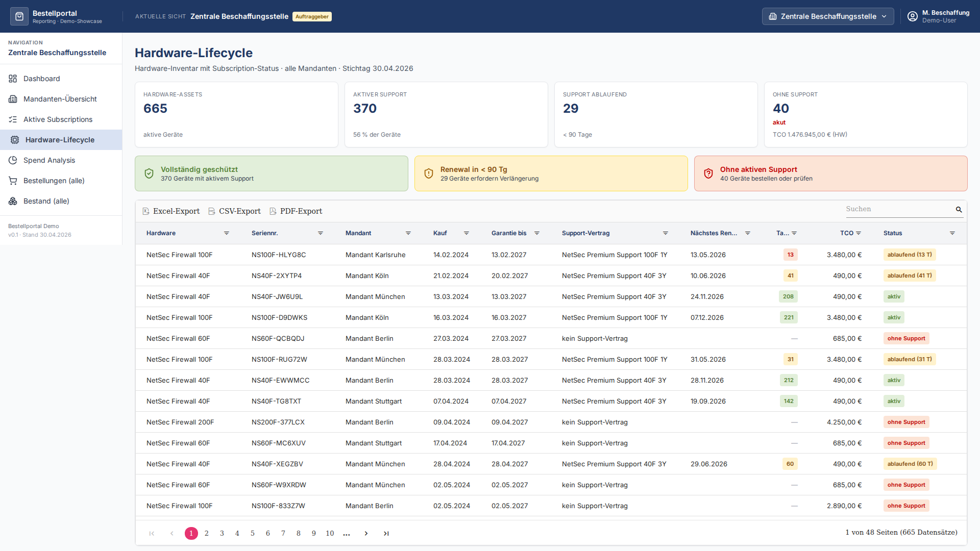Open the Tage column filter icon
The height and width of the screenshot is (551, 980).
coord(794,233)
